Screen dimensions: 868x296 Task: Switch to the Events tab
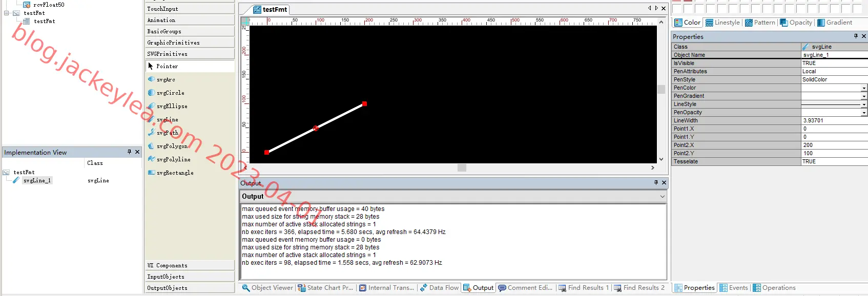tap(734, 288)
